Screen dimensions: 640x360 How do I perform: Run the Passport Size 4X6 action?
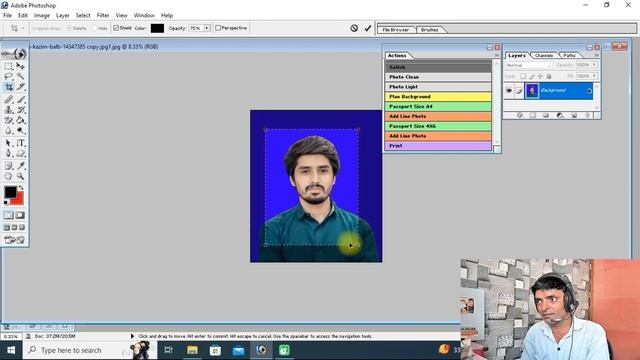[438, 126]
